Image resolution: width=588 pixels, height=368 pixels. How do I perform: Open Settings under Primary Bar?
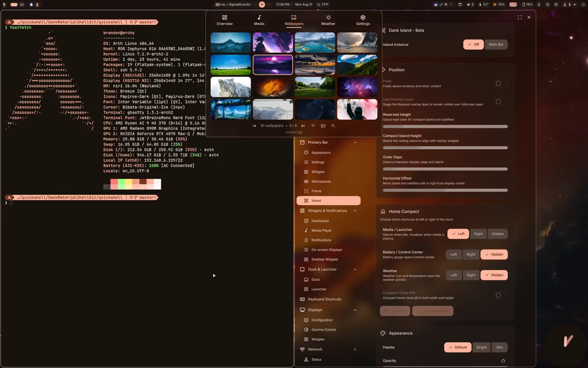click(x=317, y=162)
